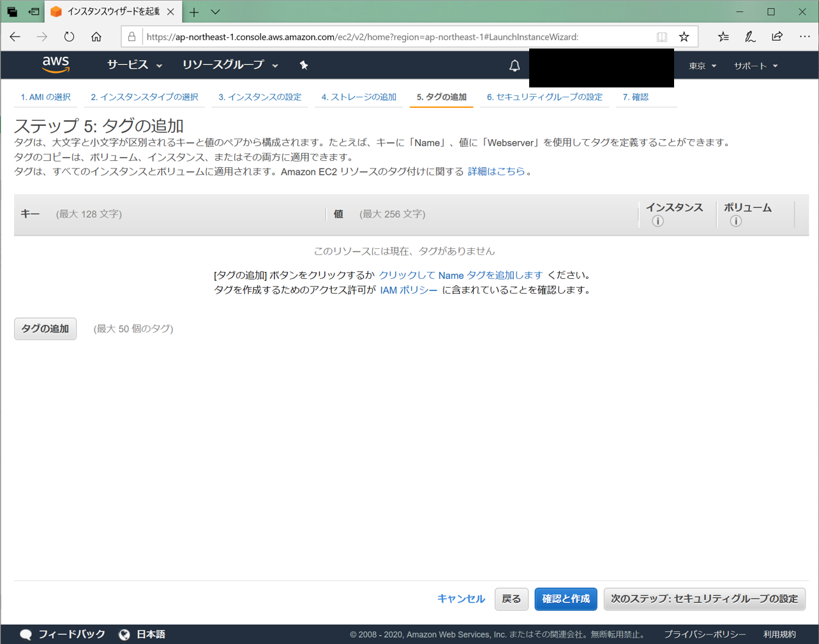819x644 pixels.
Task: Go to step 1. AMI の選択
Action: (x=46, y=97)
